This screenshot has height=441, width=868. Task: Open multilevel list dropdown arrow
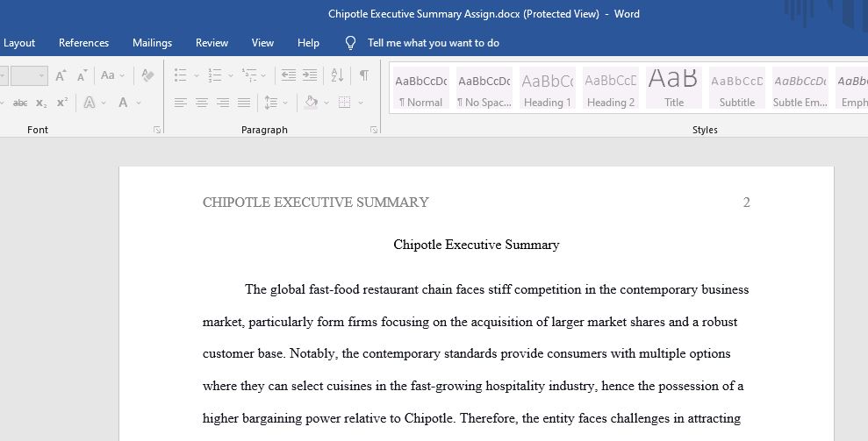[x=263, y=75]
